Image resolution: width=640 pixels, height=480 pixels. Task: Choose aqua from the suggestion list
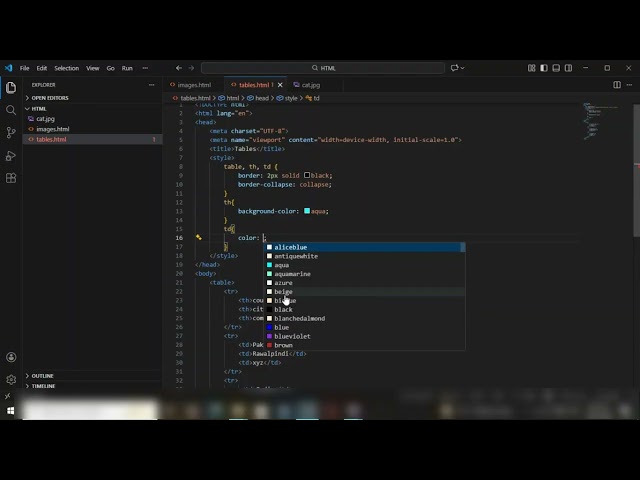click(365, 265)
